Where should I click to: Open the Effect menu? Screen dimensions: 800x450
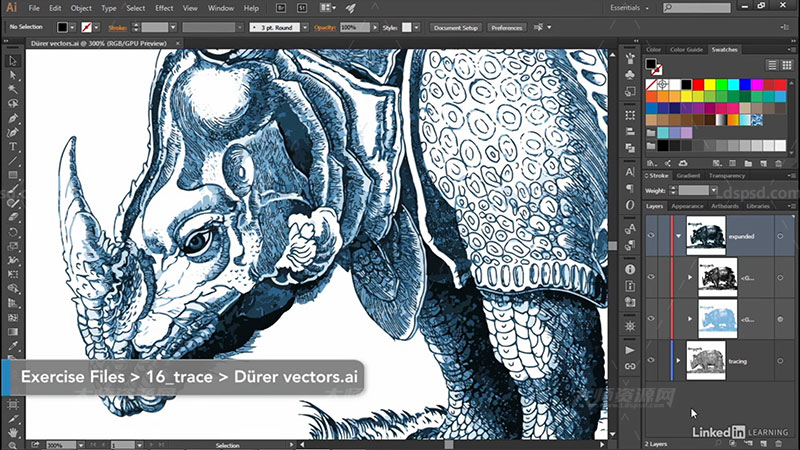pyautogui.click(x=164, y=8)
